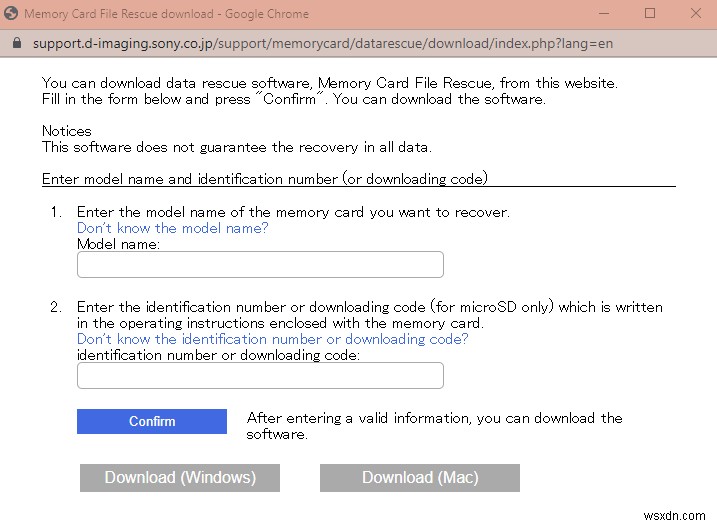This screenshot has width=717, height=526.
Task: Click the identification number or downloading code field
Action: pos(260,375)
